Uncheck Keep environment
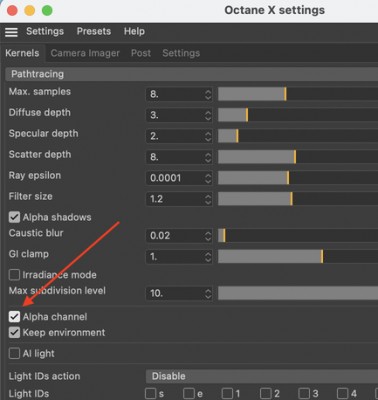 coord(14,332)
